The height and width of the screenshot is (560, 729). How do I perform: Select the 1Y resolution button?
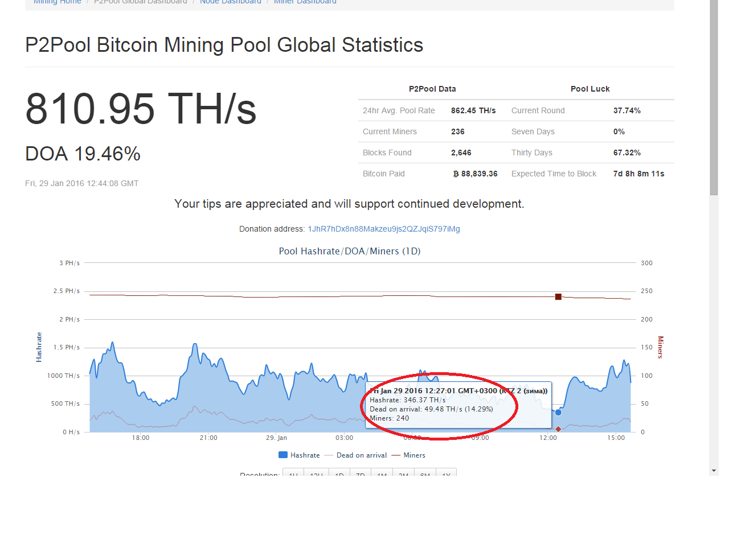coord(447,473)
